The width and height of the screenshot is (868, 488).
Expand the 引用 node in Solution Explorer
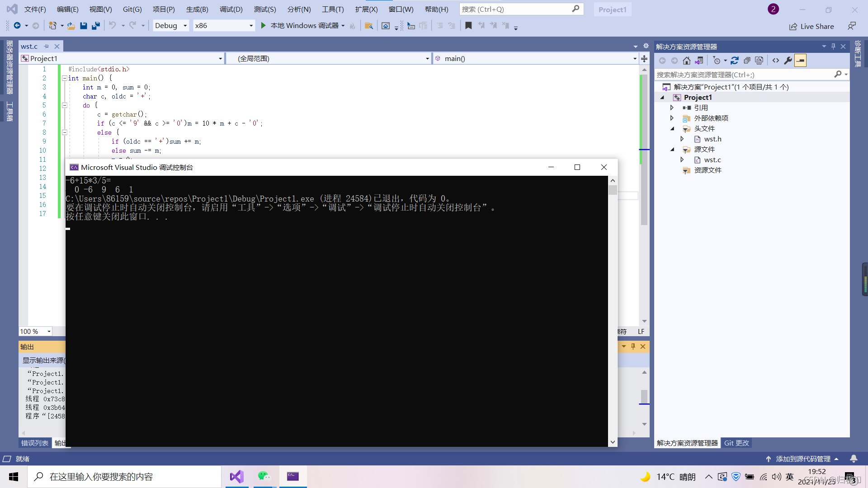[x=672, y=108]
